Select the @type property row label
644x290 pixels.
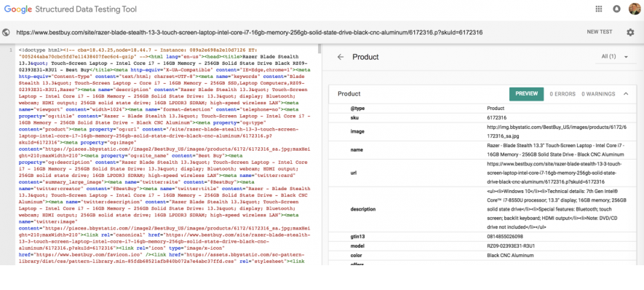click(357, 109)
